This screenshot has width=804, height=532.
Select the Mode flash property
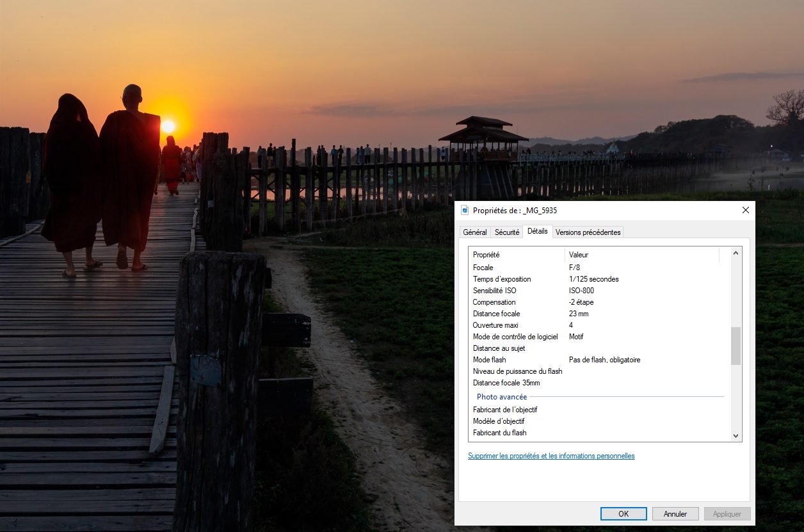(599, 360)
